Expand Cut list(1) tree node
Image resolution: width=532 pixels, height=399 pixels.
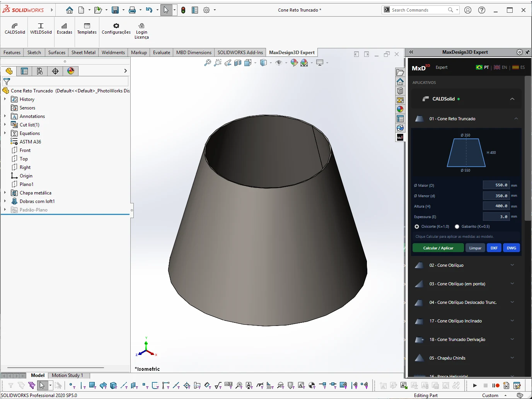5,125
